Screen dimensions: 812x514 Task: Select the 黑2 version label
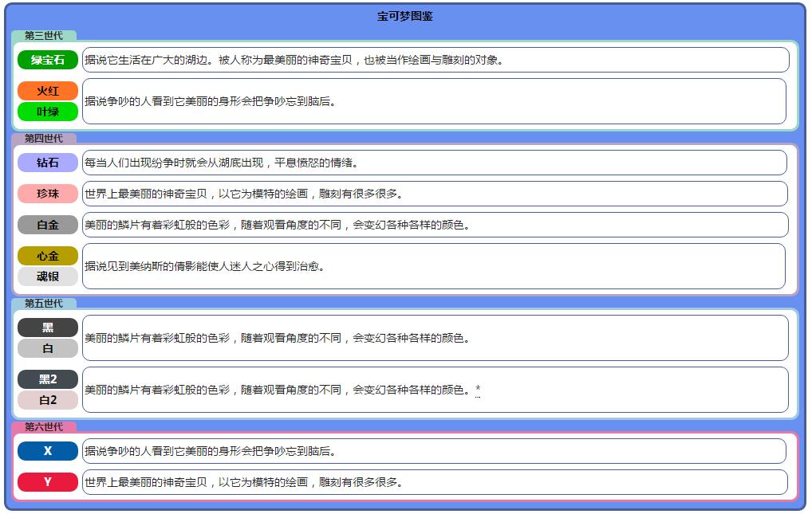[x=48, y=379]
